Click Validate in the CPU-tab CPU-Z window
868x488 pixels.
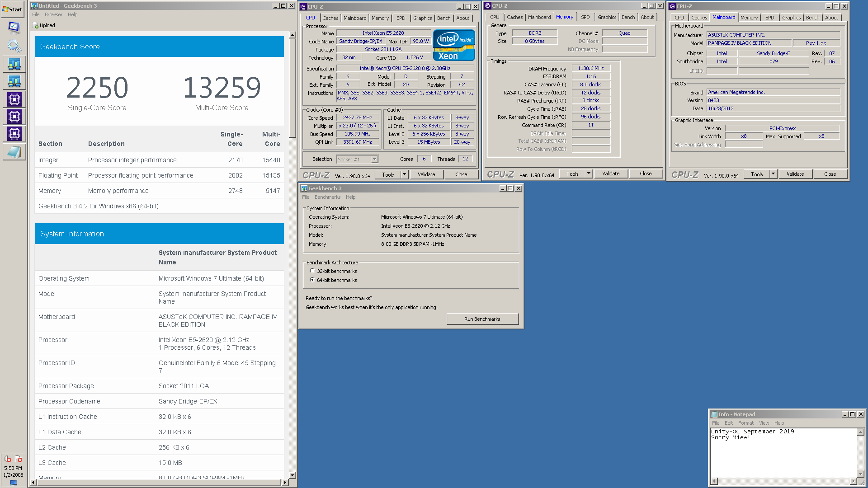click(426, 174)
